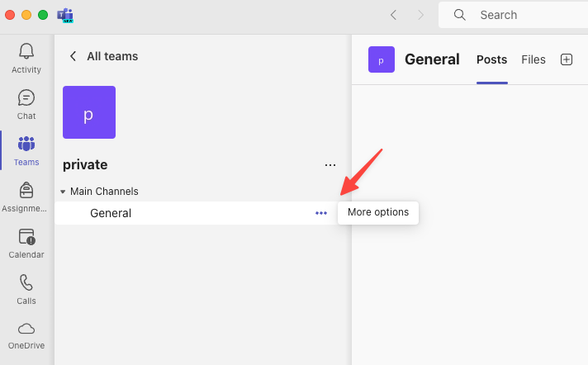Open More options for General channel
Screen dimensions: 588x365
point(321,213)
